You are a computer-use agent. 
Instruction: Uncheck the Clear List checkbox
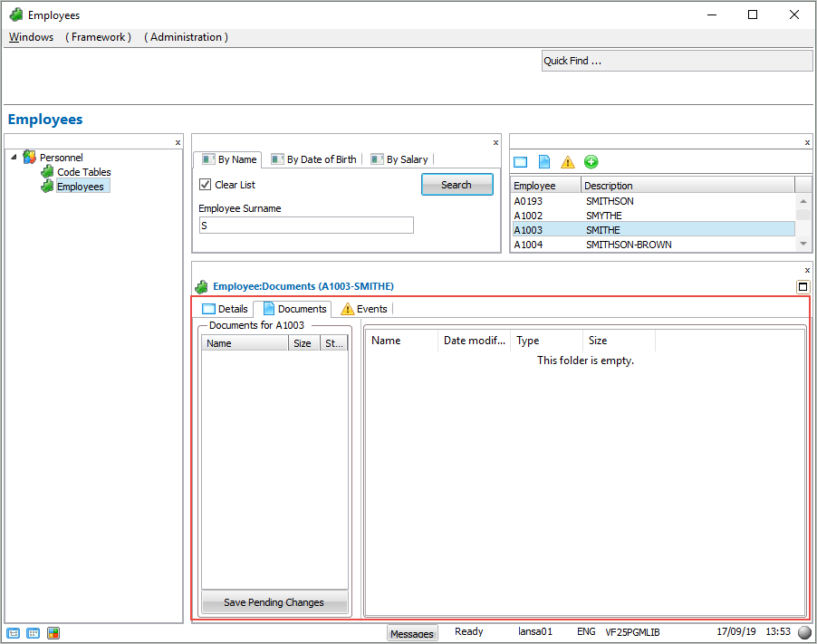tap(205, 185)
